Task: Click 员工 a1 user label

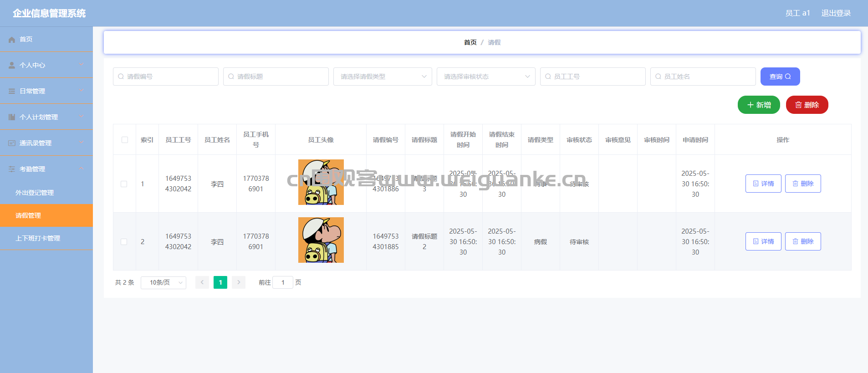Action: [797, 13]
